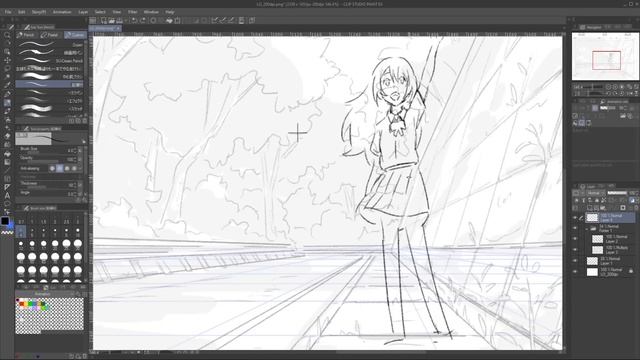Toggle visibility of Layer 1

[575, 260]
